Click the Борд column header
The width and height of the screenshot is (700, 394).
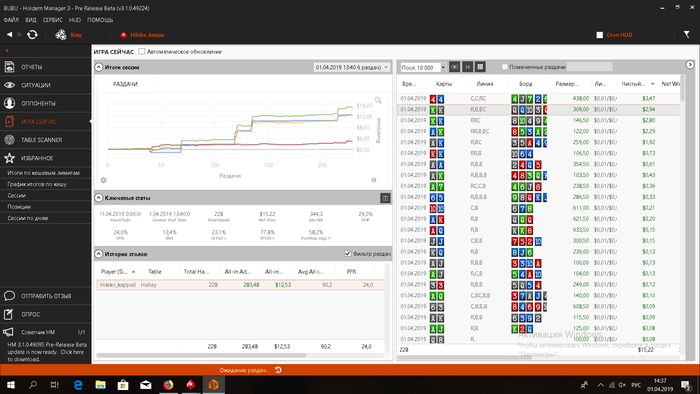point(525,84)
